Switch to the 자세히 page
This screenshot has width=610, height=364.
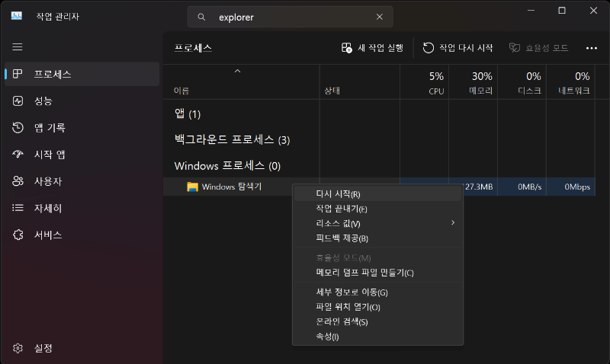point(82,208)
